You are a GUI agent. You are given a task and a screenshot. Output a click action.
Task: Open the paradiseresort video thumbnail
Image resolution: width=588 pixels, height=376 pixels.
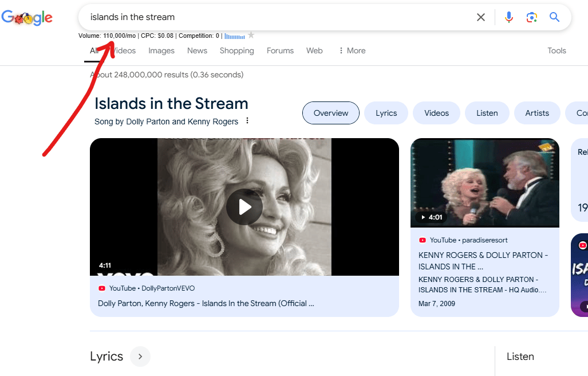coord(485,183)
